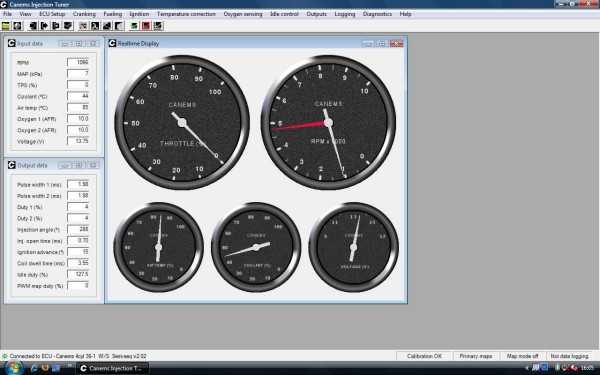This screenshot has height=375, width=600.
Task: Launch Firefox from the taskbar quick launch
Action: coord(45,368)
